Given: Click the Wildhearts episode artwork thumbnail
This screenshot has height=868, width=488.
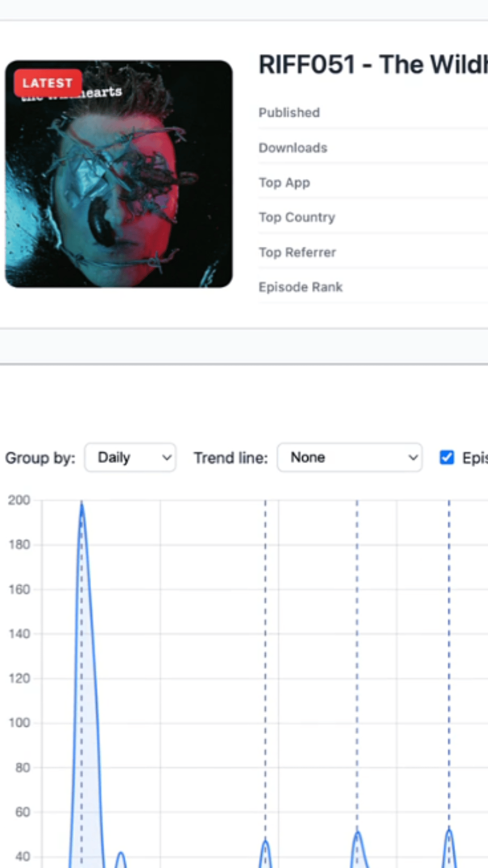Looking at the screenshot, I should [119, 174].
